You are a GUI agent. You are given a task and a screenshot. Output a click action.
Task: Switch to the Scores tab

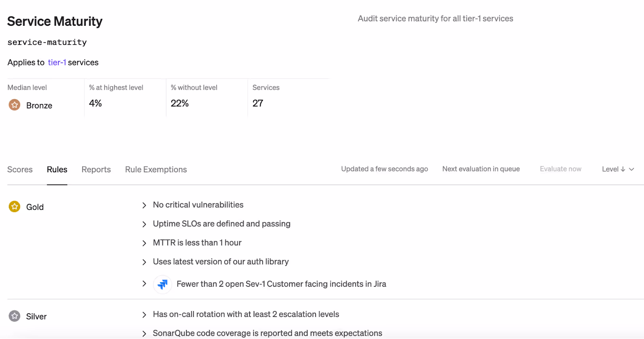[x=20, y=169]
